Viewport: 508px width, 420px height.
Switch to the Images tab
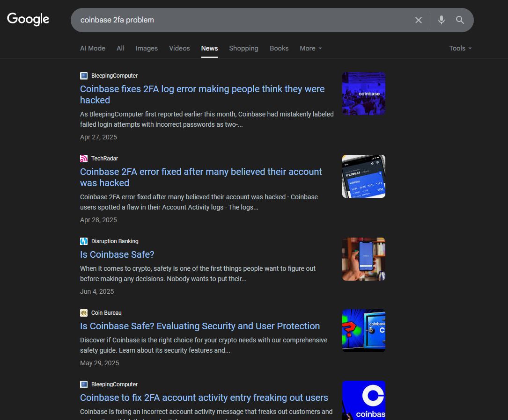[x=147, y=48]
